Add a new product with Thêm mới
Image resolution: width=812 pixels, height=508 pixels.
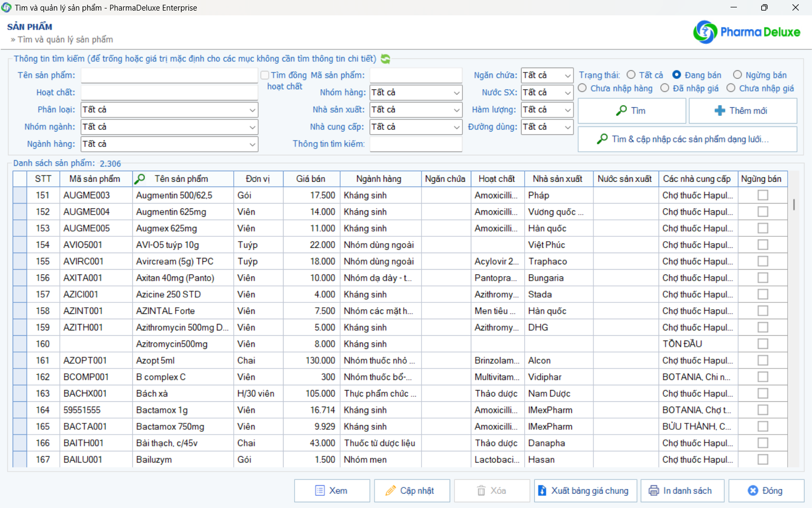[743, 110]
